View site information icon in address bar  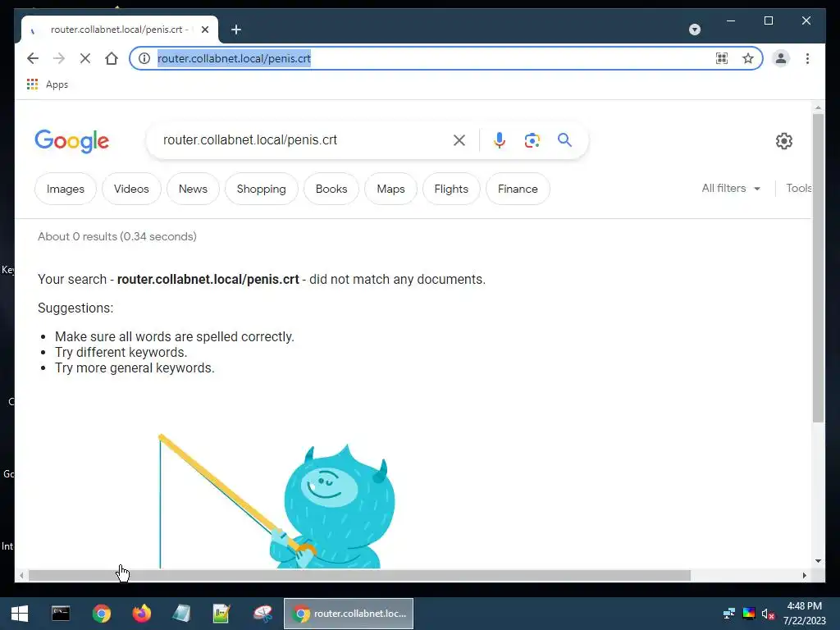tap(144, 58)
